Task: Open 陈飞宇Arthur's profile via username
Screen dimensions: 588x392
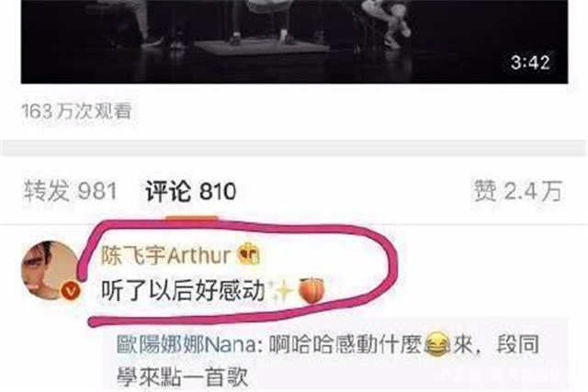Action: pos(166,255)
